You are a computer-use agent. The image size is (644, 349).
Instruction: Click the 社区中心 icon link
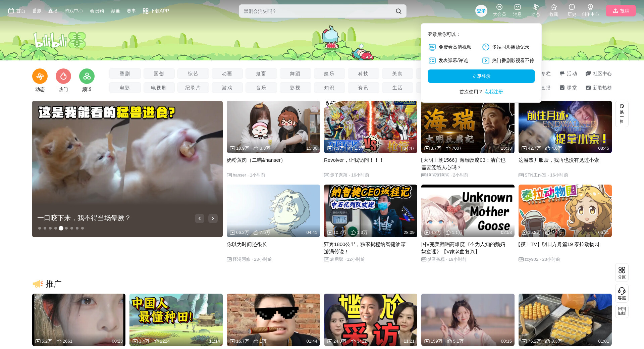pos(599,73)
